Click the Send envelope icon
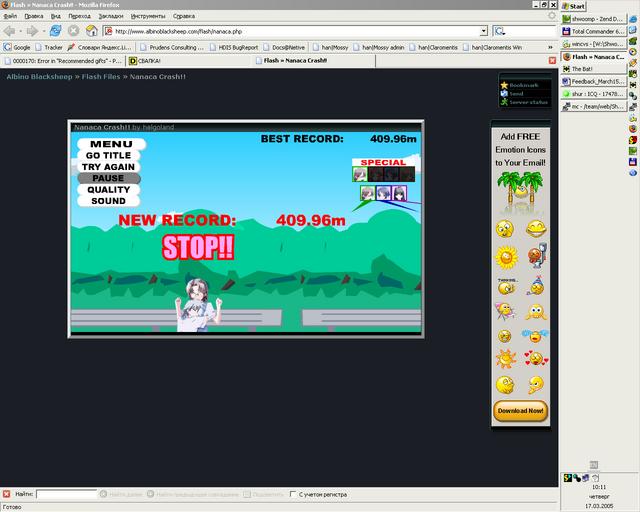The image size is (640, 512). pos(504,93)
